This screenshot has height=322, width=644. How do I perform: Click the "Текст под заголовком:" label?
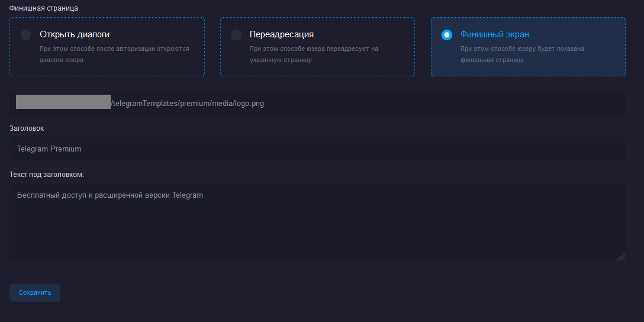point(46,174)
